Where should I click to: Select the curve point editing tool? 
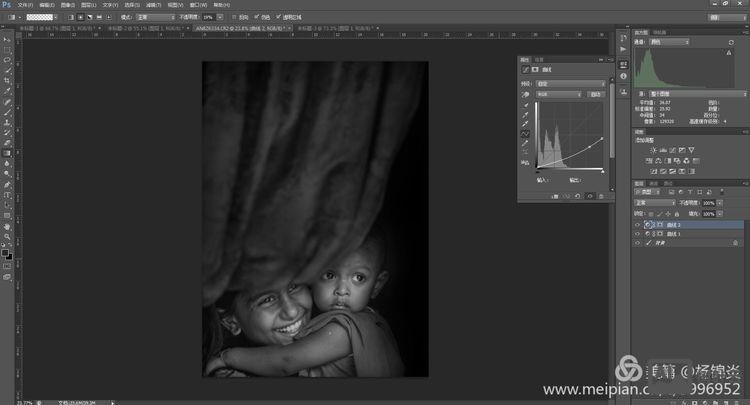[x=526, y=133]
